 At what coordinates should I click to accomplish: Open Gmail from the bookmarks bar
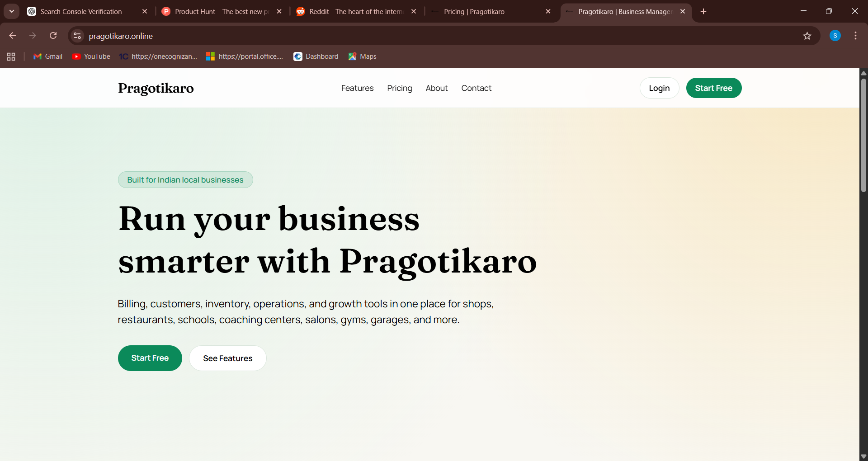point(47,56)
